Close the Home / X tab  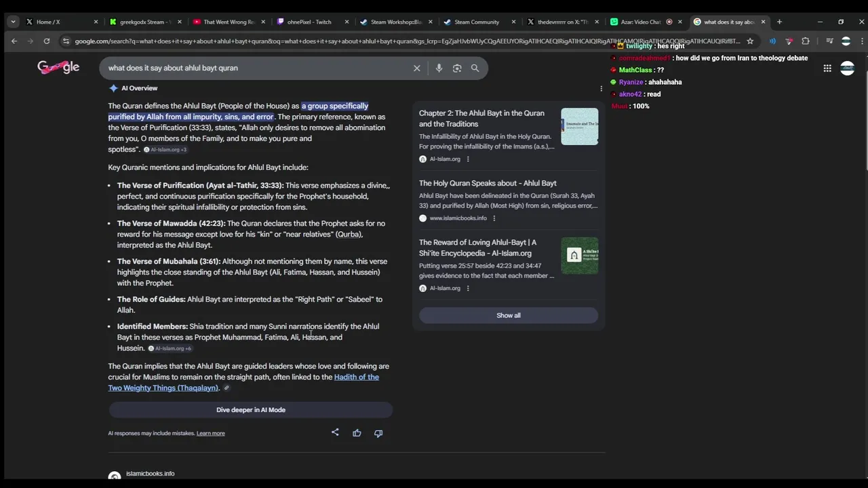[96, 22]
